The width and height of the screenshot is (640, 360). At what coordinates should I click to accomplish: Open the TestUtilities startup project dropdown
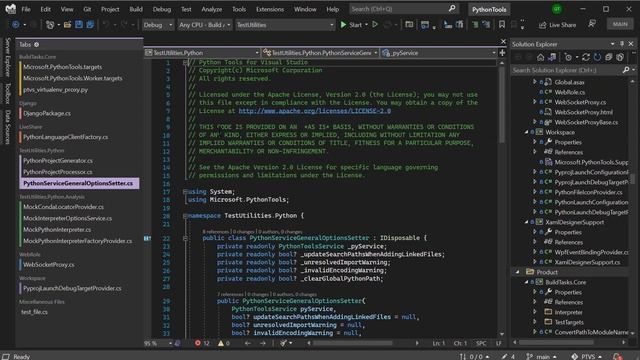(284, 25)
